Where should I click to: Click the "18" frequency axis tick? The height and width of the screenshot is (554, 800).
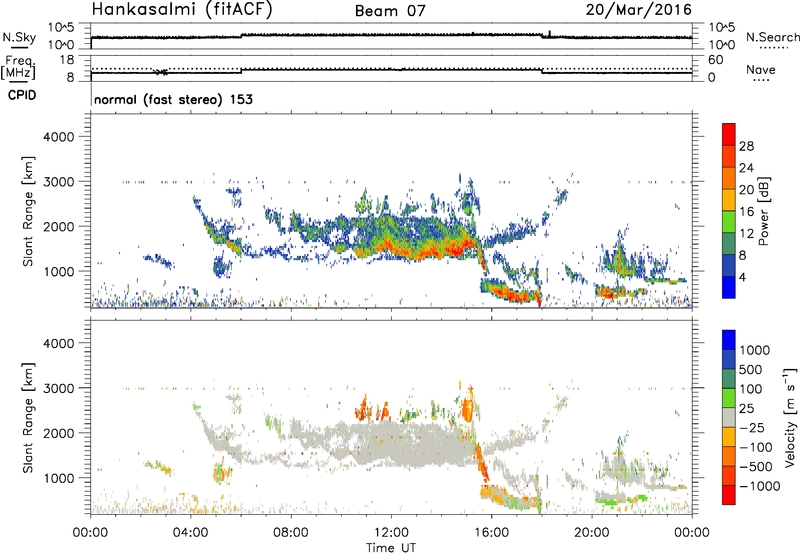coord(67,59)
